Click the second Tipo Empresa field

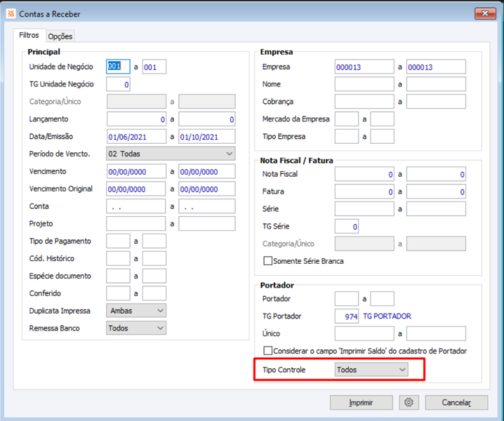click(x=382, y=136)
